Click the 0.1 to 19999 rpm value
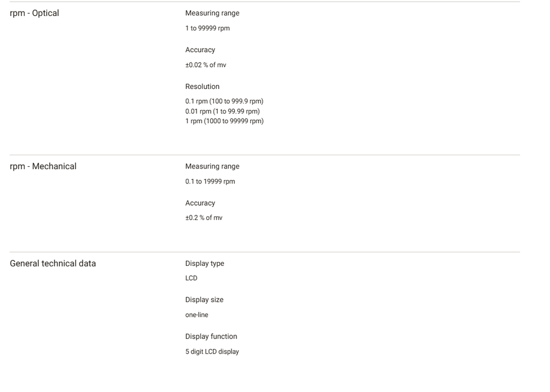Image resolution: width=550 pixels, height=392 pixels. point(210,182)
